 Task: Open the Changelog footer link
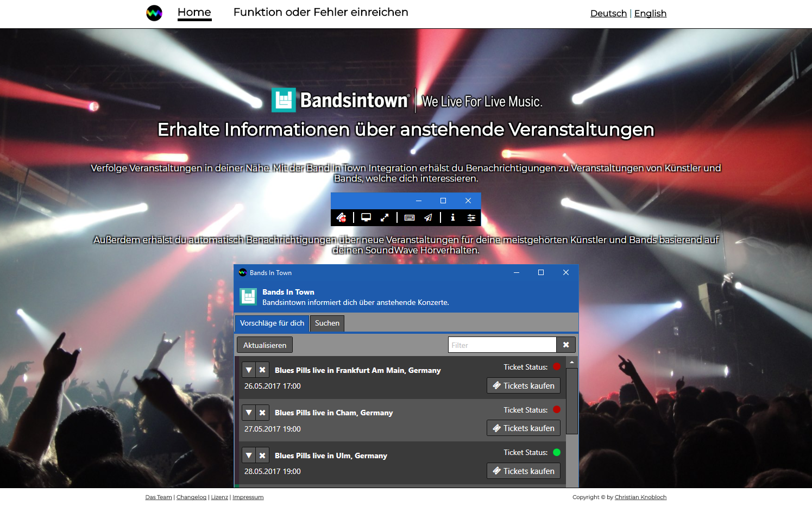pos(191,497)
